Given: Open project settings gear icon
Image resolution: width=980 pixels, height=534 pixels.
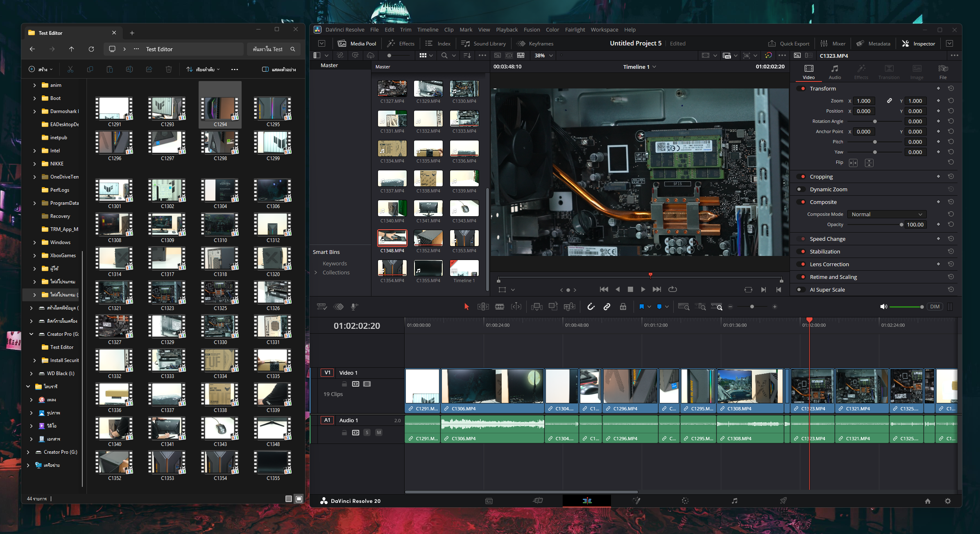Looking at the screenshot, I should coord(948,501).
